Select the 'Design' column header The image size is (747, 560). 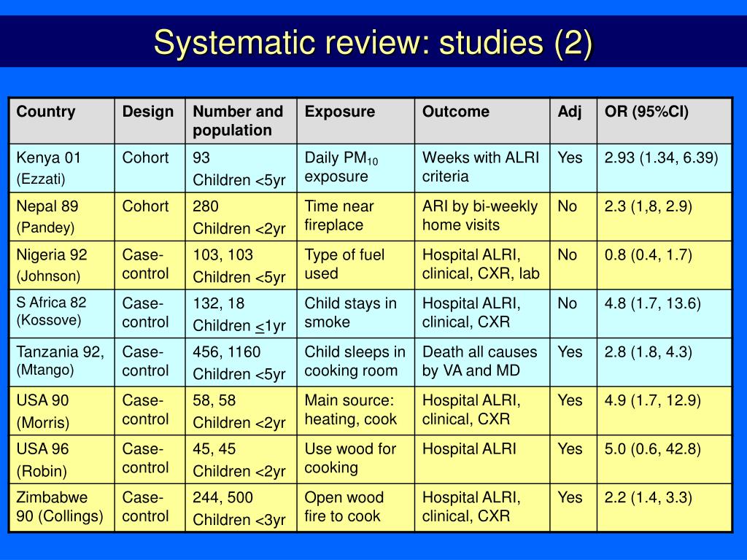tap(150, 121)
